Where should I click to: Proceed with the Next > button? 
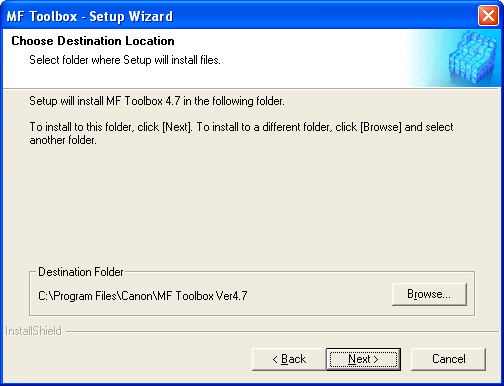pos(363,359)
